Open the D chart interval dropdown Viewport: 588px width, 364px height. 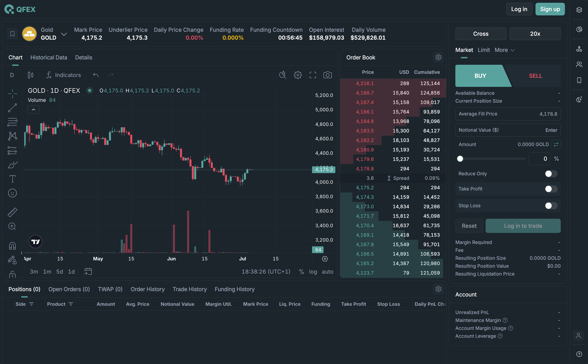coord(12,75)
